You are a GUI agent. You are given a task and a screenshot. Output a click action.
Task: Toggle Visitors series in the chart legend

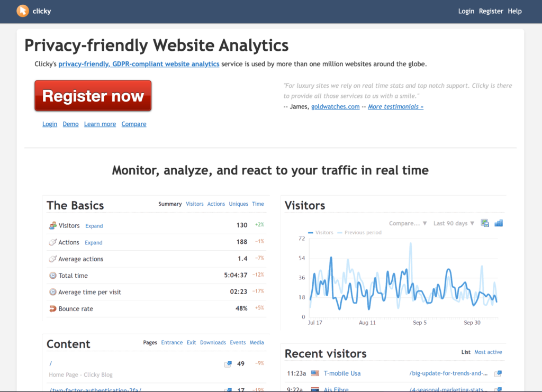320,232
